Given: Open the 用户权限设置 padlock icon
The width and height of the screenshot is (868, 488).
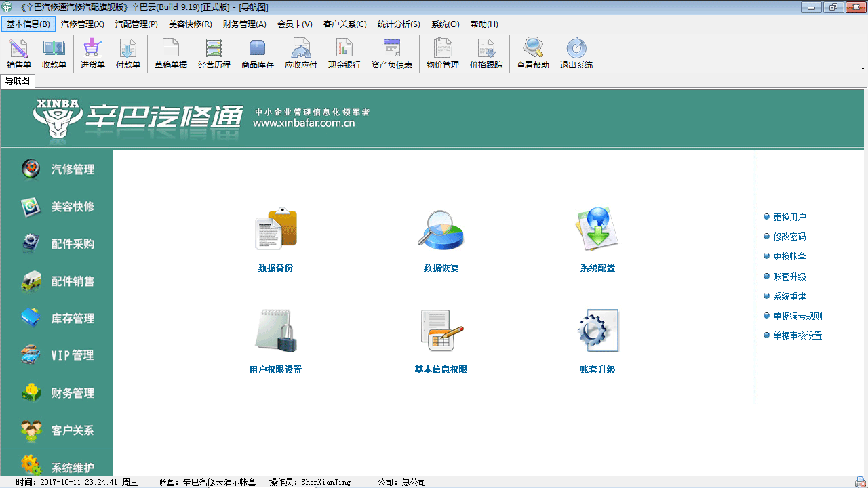Looking at the screenshot, I should pyautogui.click(x=276, y=331).
